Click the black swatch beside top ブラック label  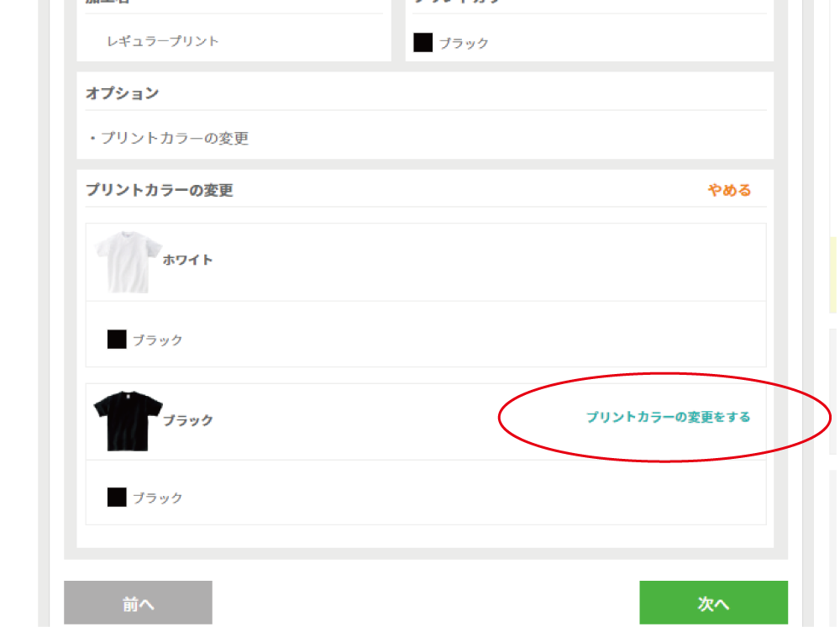tap(423, 42)
